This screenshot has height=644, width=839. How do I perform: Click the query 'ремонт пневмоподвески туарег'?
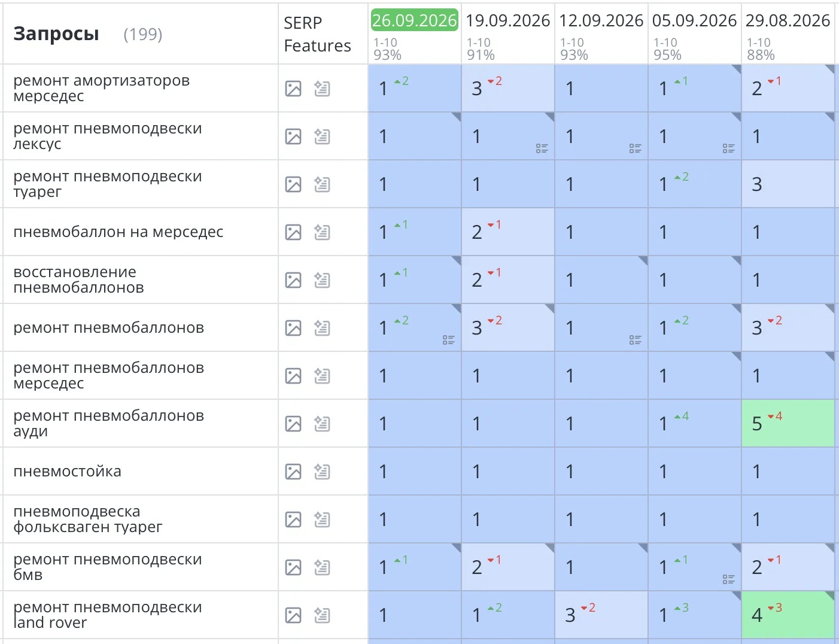pos(108,184)
